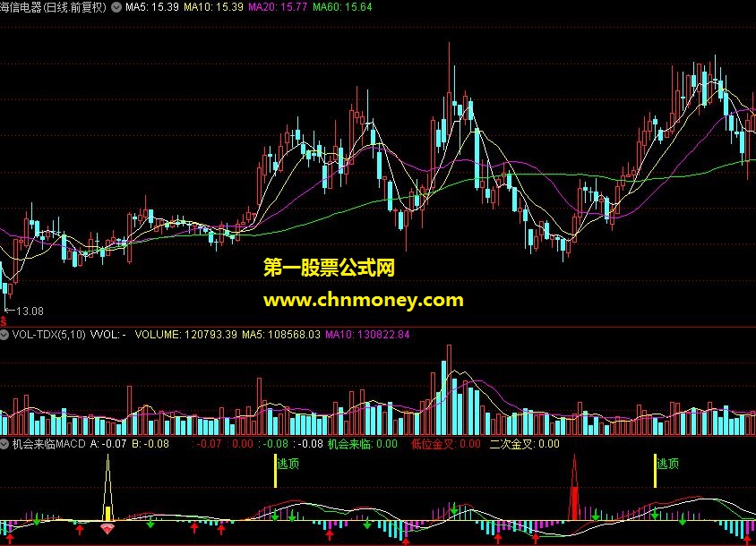Click the red diamond gem signal marker

coord(107,529)
